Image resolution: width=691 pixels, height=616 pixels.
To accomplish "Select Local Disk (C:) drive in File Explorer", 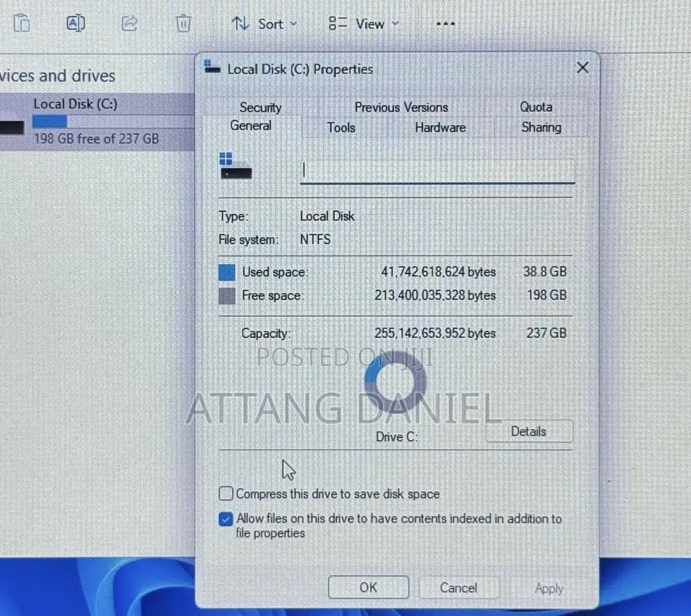I will click(x=97, y=121).
